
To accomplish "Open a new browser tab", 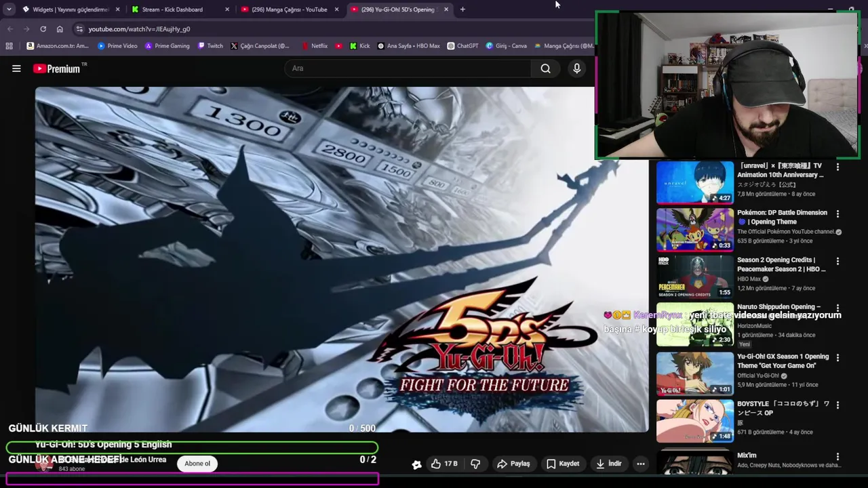I will [x=462, y=9].
